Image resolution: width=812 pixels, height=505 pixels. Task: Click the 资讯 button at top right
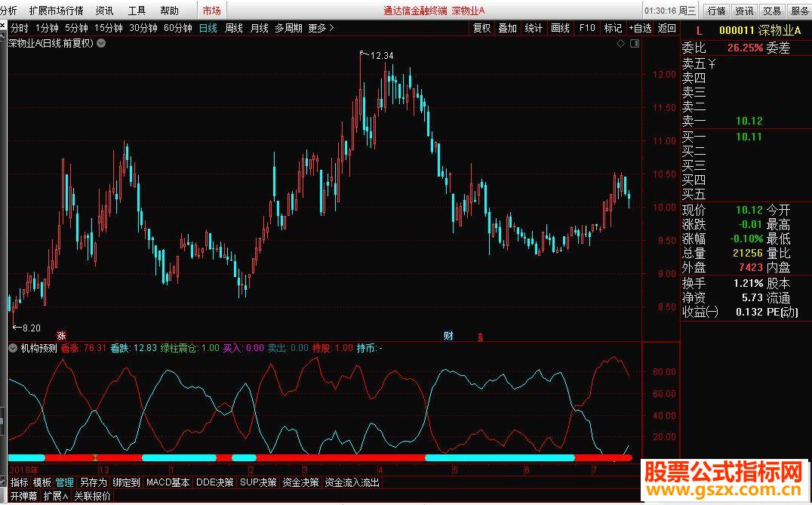pyautogui.click(x=744, y=11)
